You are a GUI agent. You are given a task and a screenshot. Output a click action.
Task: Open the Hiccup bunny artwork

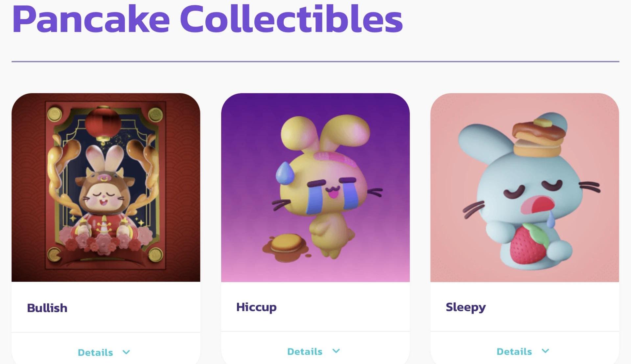tap(315, 187)
